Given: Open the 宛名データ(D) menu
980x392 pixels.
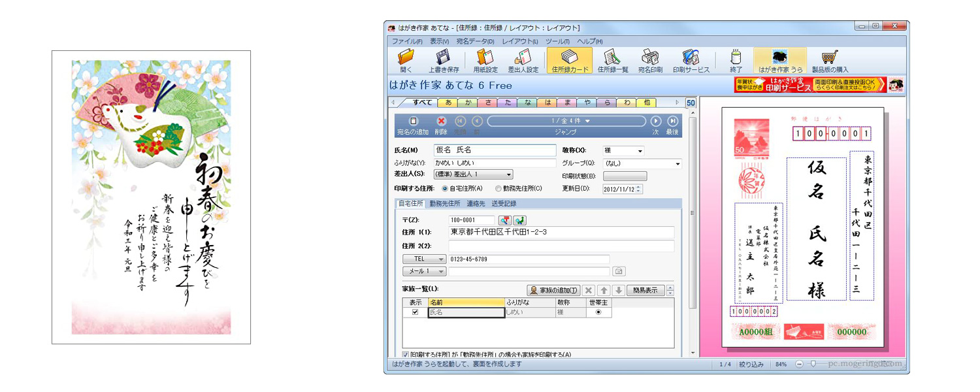Looking at the screenshot, I should click(475, 41).
